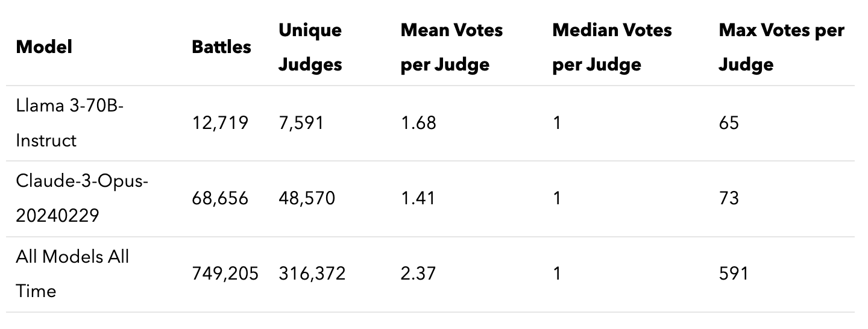Screen dimensions: 868x329
Task: Click the 73 max votes value
Action: click(x=729, y=199)
